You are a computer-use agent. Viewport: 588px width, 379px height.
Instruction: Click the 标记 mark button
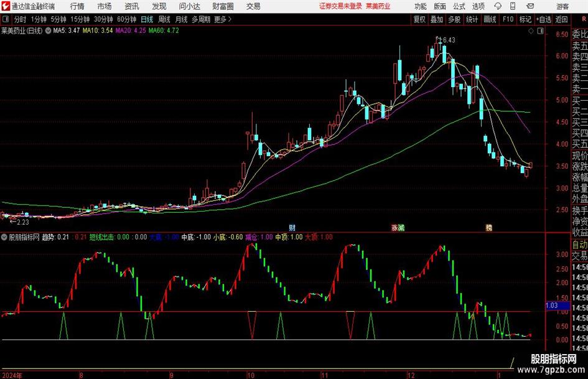[x=525, y=19]
